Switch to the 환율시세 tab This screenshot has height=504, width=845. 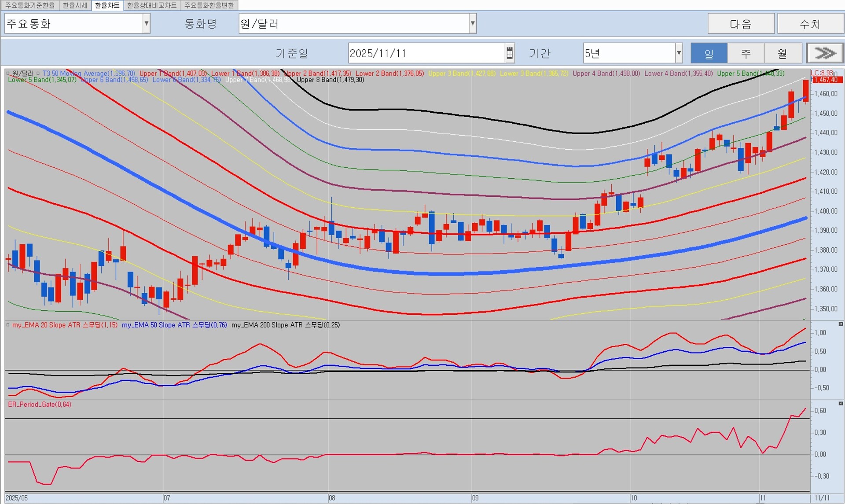tap(75, 5)
